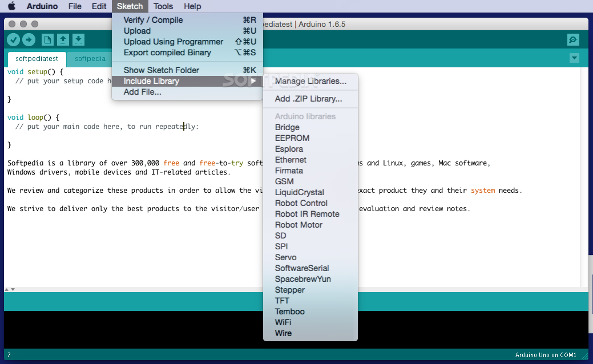Image resolution: width=593 pixels, height=364 pixels.
Task: Click the Verify checkmark toolbar icon
Action: [x=13, y=39]
